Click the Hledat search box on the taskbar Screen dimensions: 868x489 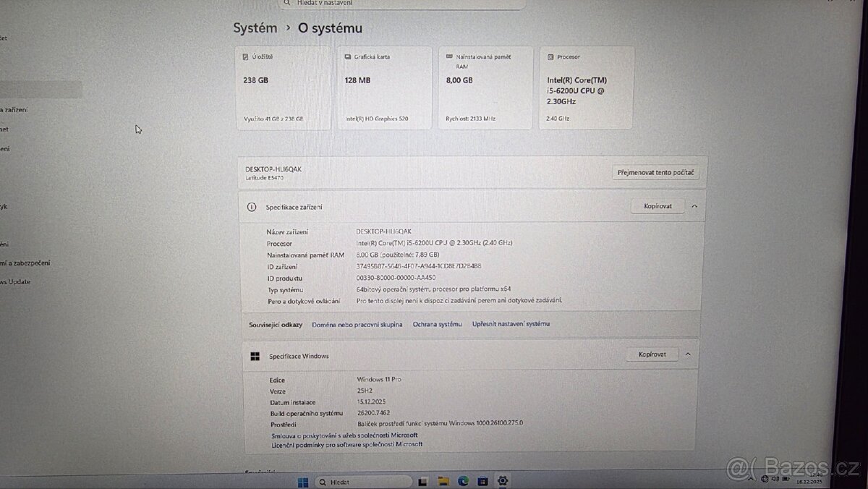(x=362, y=480)
